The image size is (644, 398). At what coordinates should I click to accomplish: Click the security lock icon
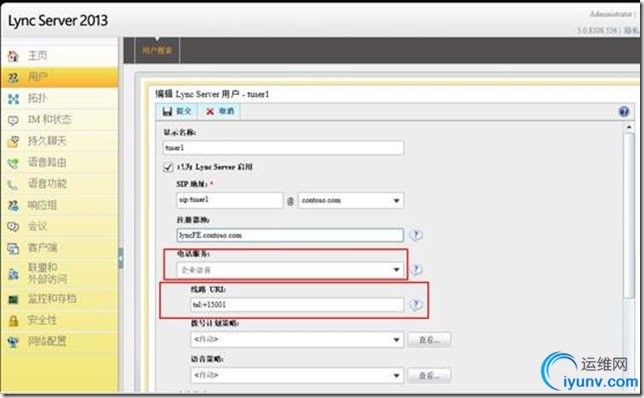pos(13,320)
